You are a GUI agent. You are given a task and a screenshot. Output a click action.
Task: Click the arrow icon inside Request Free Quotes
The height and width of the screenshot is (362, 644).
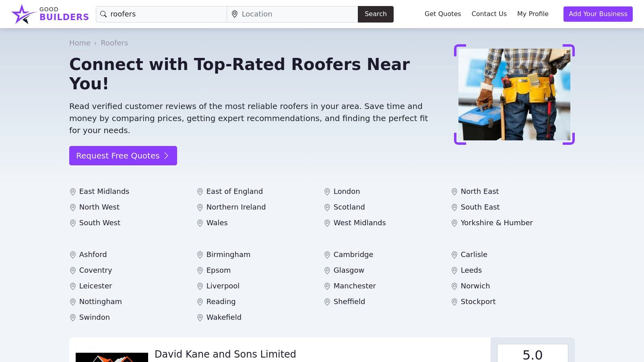166,156
